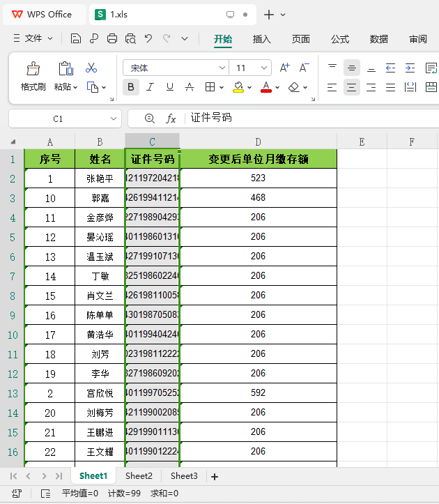This screenshot has width=439, height=504.
Task: Switch to the Sheet3 tab
Action: tap(184, 475)
